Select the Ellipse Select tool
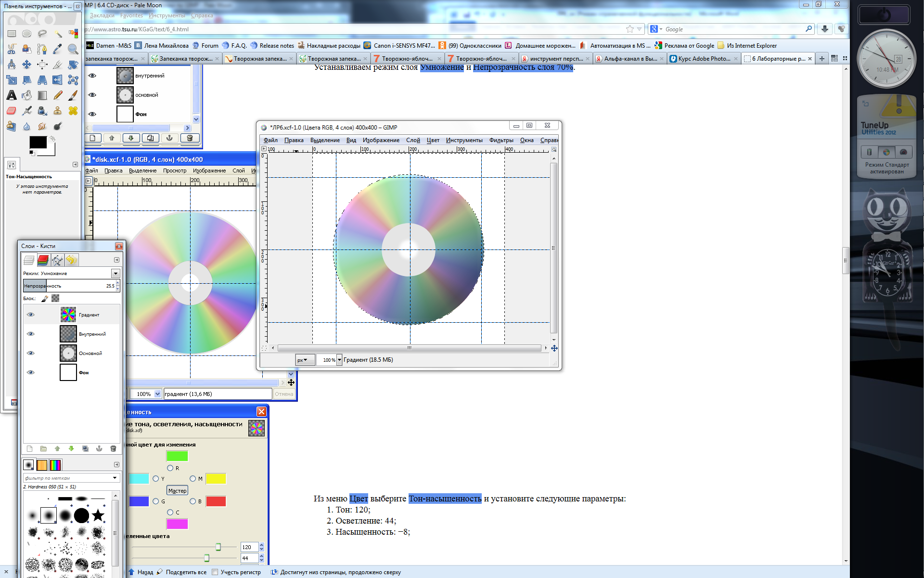924x578 pixels. tap(27, 34)
